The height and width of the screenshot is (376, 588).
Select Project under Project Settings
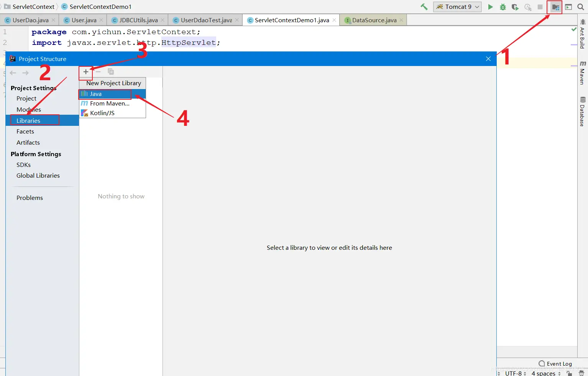(26, 98)
